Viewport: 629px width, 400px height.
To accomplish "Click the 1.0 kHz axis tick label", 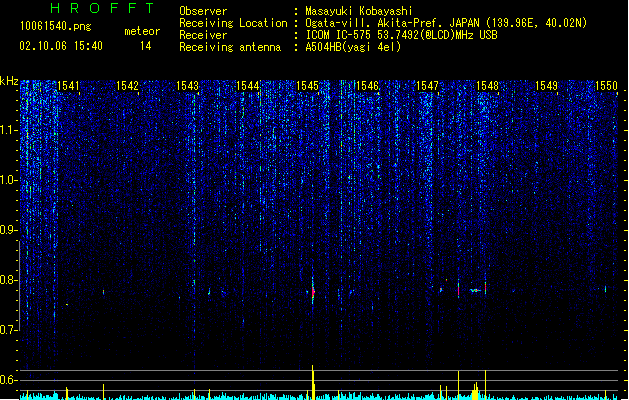I will point(9,180).
